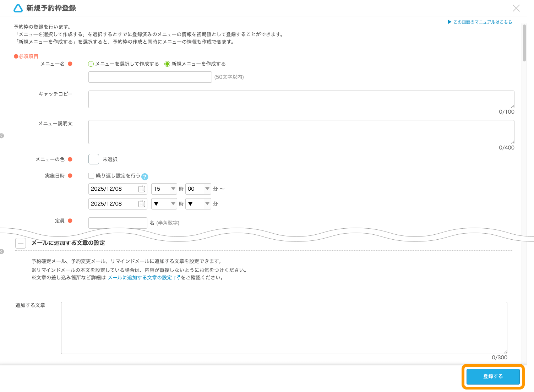Click the external link icon after メールに追加する文章の設定
The height and width of the screenshot is (392, 534).
(177, 278)
